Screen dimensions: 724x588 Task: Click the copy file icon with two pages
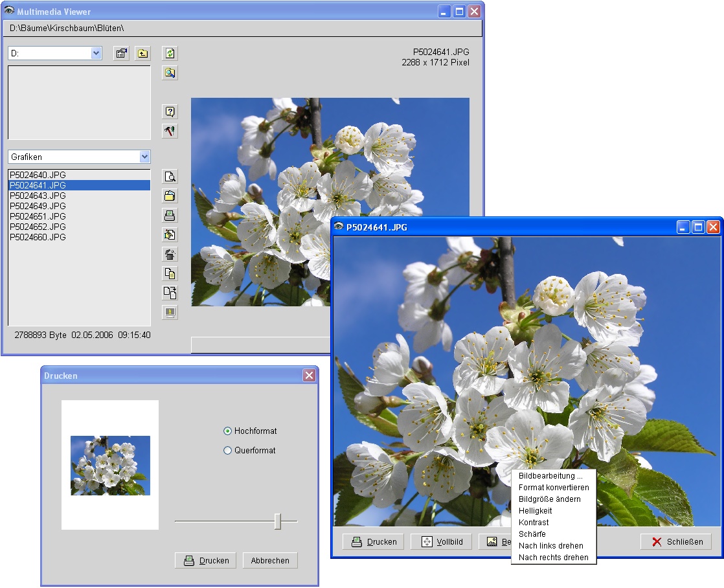[x=170, y=274]
